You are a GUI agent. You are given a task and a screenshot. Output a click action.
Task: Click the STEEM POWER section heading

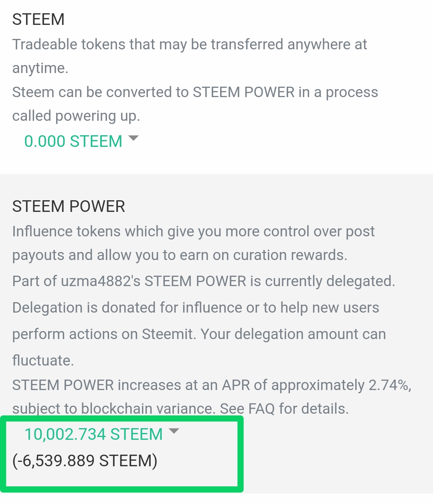(x=69, y=206)
